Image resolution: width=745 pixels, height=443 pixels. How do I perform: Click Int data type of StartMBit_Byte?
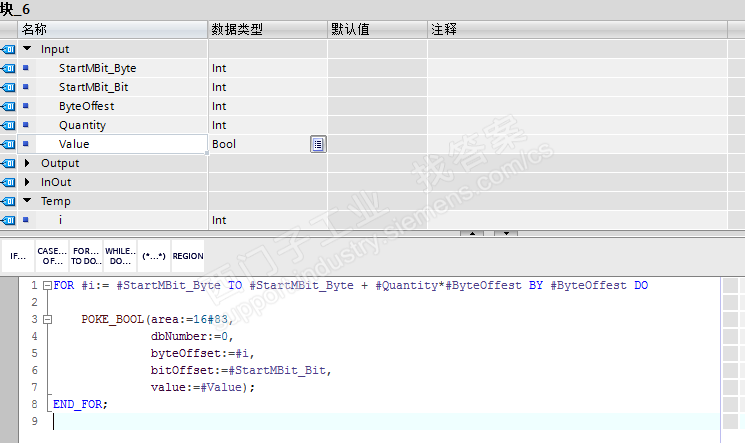(x=219, y=68)
